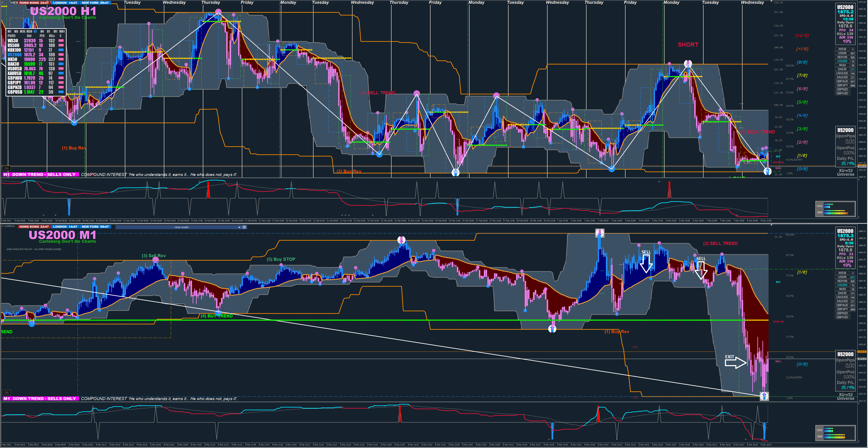Click NDX100 blue color swatch in pairs table
Screen dimensions: 868x448
tap(61, 50)
